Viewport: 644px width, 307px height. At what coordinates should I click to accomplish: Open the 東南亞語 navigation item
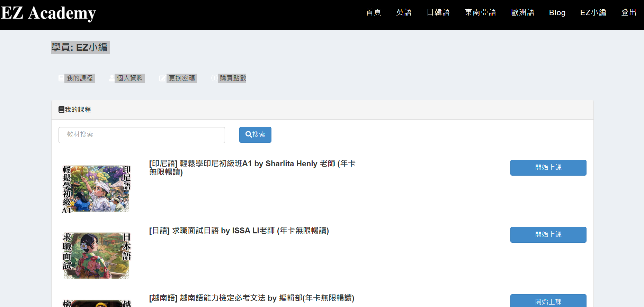[x=480, y=12]
